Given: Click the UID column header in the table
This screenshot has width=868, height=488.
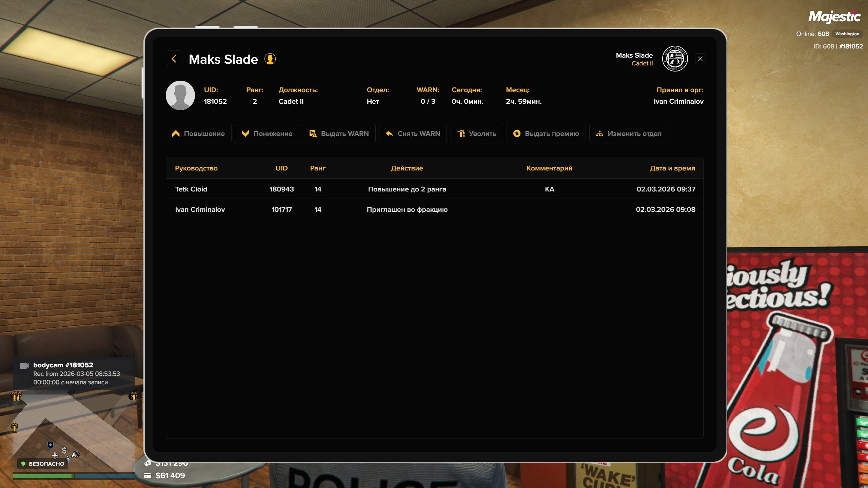Looking at the screenshot, I should point(281,168).
